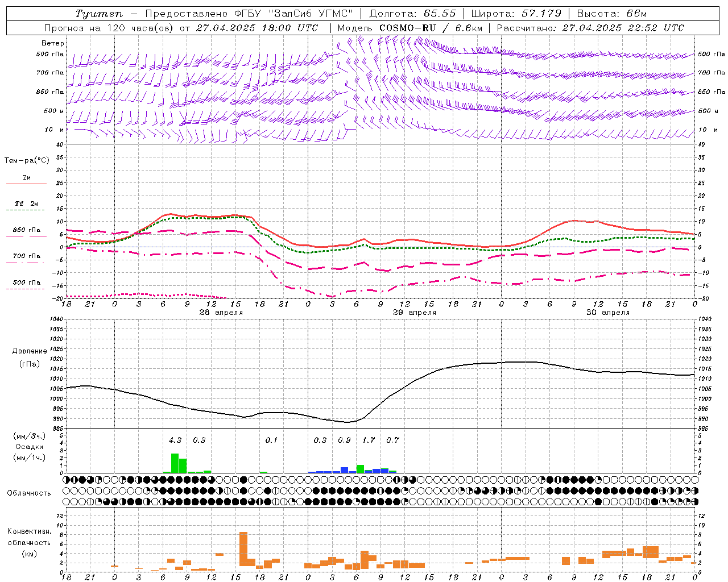Click the tallest green precipitation bar
The image size is (728, 582).
pos(175,463)
